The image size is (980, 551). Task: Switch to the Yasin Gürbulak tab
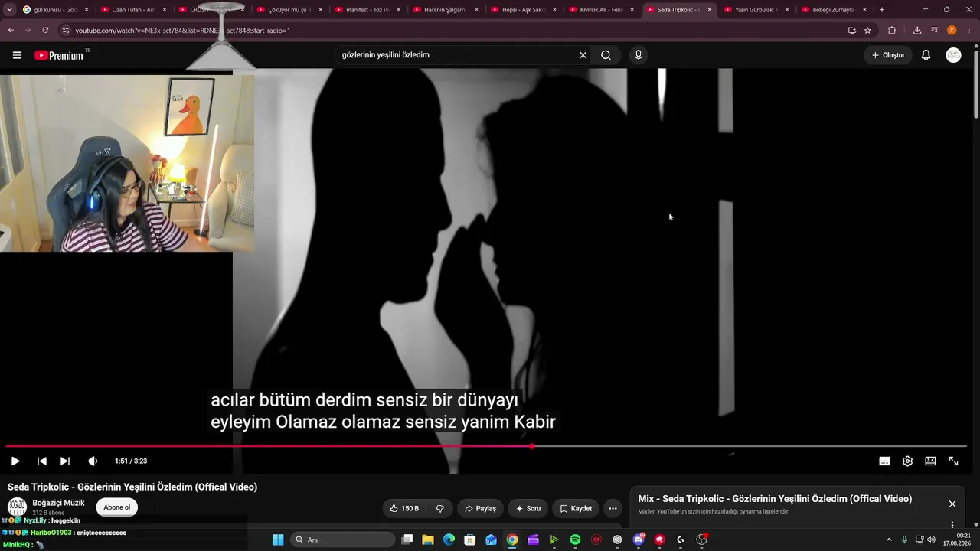pos(756,10)
